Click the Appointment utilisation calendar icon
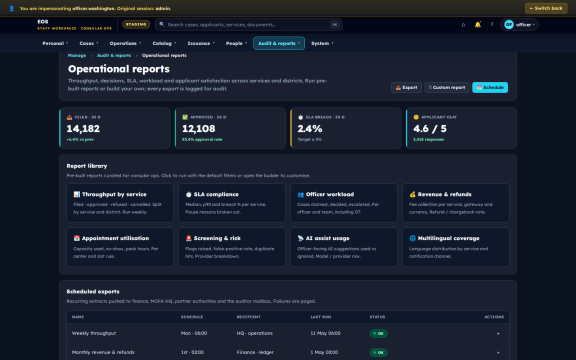Image resolution: width=576 pixels, height=360 pixels. tap(76, 238)
